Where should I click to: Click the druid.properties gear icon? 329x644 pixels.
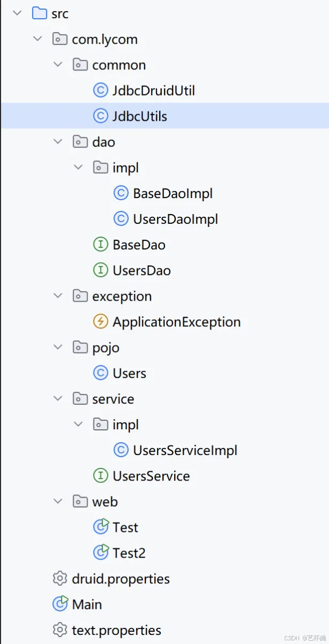pyautogui.click(x=60, y=578)
